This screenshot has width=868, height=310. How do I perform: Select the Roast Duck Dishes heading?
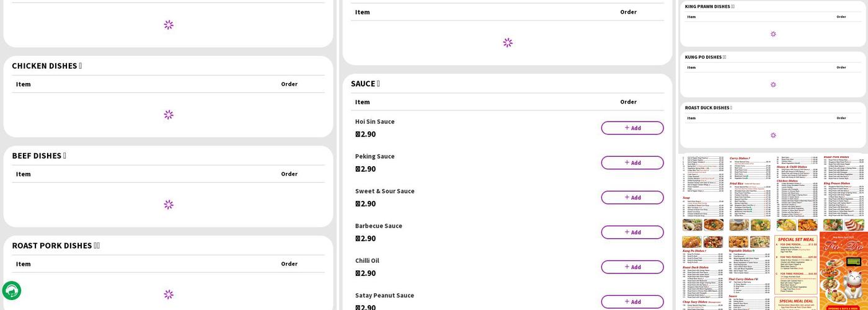tap(707, 108)
